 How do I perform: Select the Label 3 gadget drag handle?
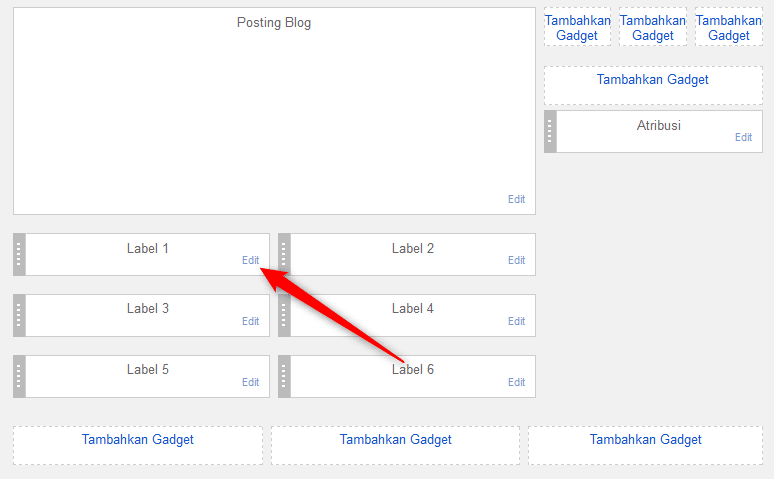[x=19, y=315]
